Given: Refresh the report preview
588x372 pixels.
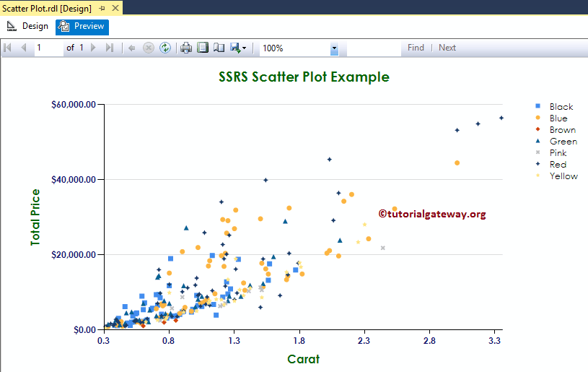Looking at the screenshot, I should (165, 48).
